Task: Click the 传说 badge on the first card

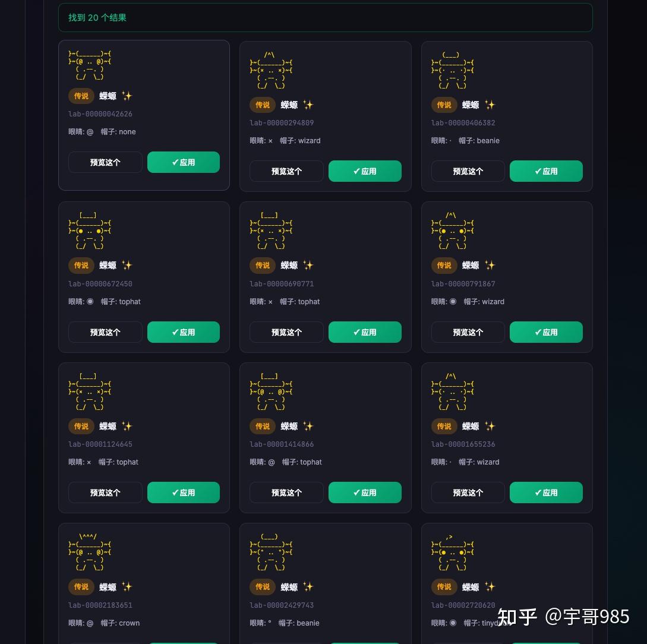Action: pos(81,96)
